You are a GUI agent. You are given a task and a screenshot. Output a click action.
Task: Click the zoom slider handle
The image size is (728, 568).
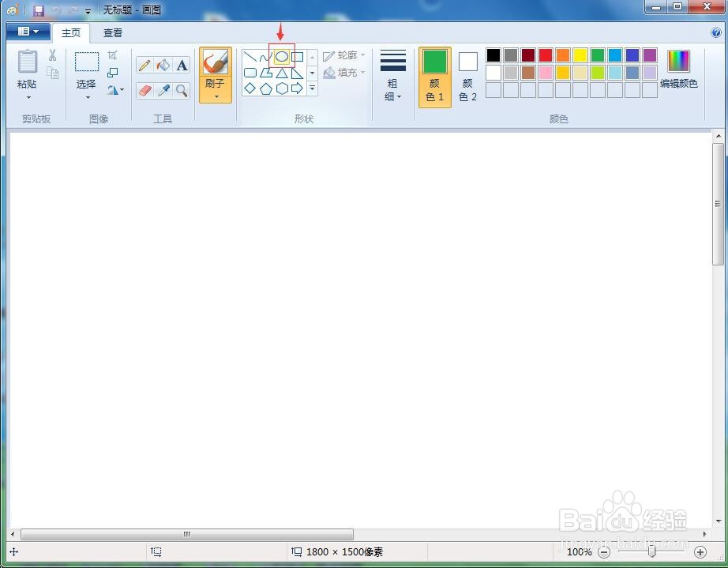pyautogui.click(x=652, y=551)
